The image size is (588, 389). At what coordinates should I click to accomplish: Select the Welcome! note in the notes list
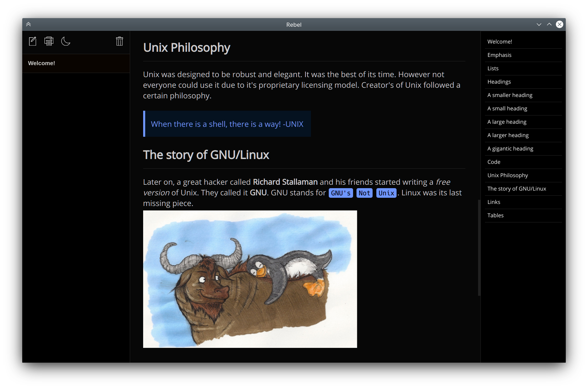click(x=76, y=63)
